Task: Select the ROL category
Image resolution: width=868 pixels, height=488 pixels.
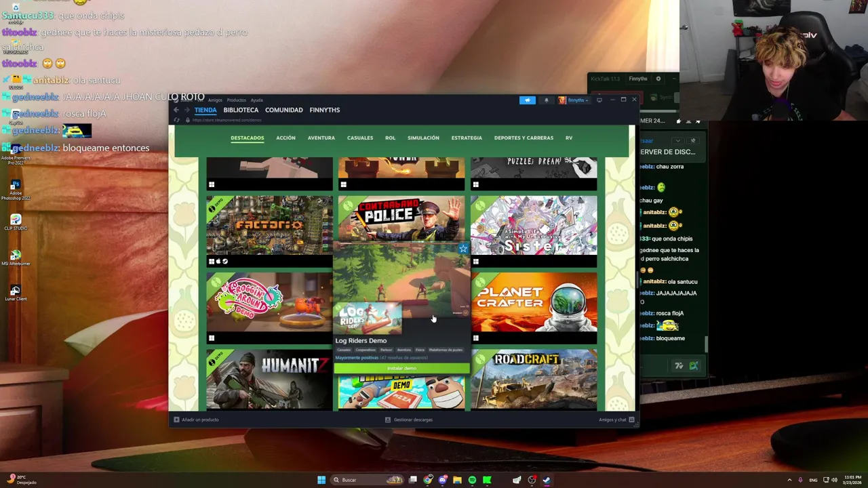Action: point(390,138)
